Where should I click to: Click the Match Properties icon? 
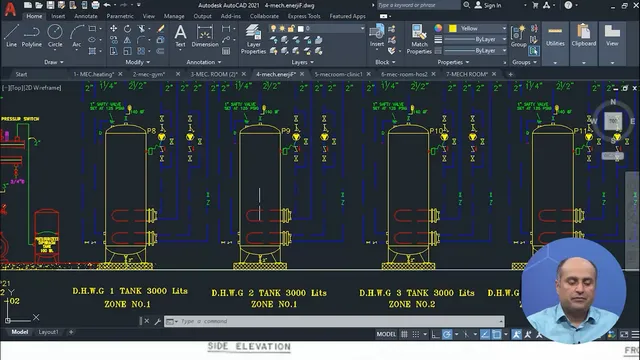(x=419, y=39)
